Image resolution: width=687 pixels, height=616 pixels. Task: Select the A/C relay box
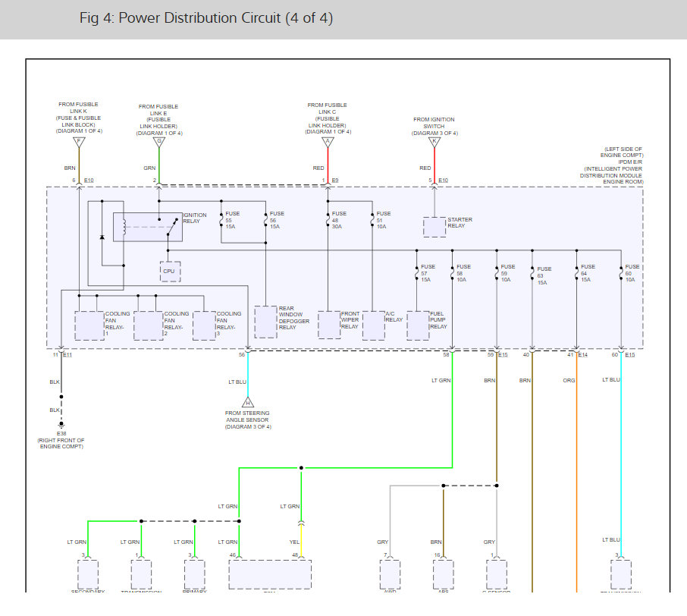pyautogui.click(x=374, y=325)
